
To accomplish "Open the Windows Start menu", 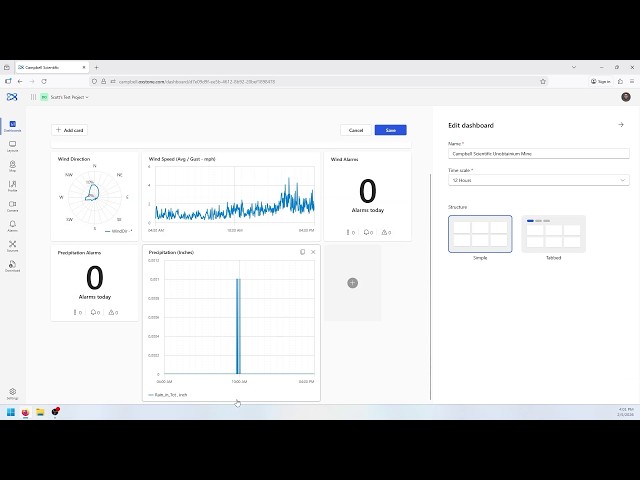I will [11, 412].
